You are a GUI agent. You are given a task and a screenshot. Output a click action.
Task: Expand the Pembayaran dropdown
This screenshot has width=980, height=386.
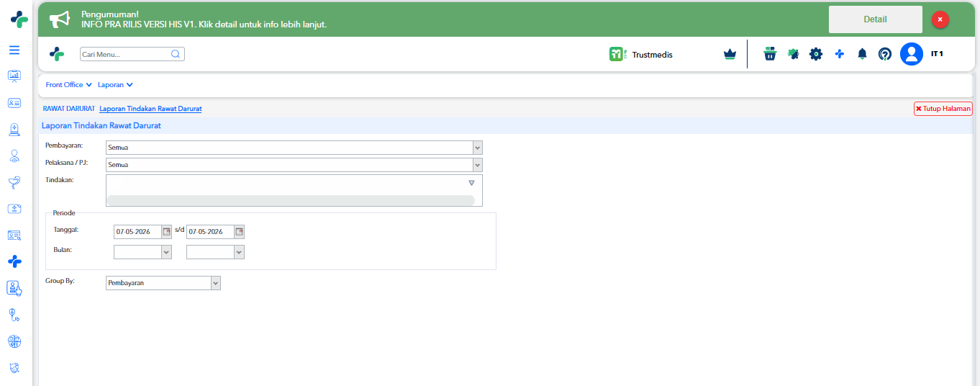coord(477,148)
